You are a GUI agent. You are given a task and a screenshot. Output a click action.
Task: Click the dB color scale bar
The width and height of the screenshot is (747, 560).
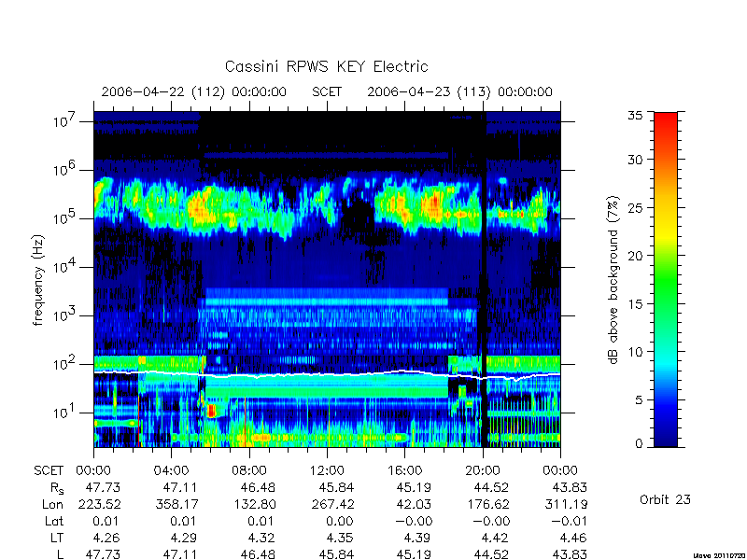666,279
